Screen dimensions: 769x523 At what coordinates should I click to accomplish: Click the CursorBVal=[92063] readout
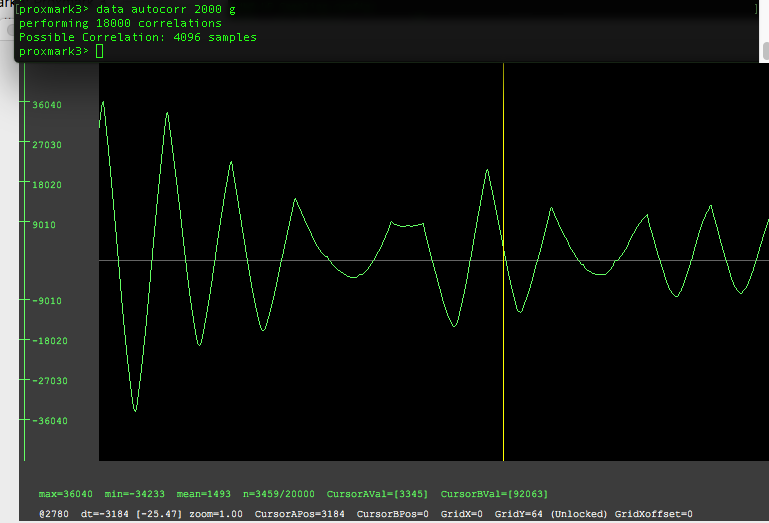494,494
